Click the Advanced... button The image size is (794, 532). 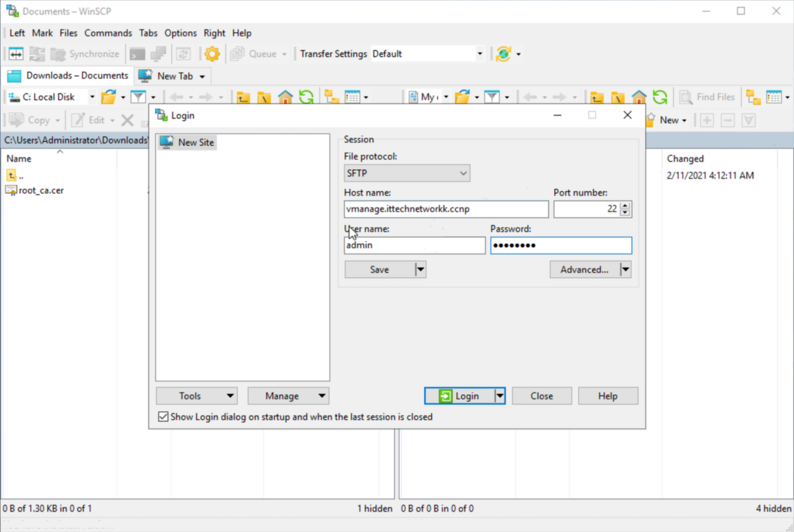(x=584, y=269)
